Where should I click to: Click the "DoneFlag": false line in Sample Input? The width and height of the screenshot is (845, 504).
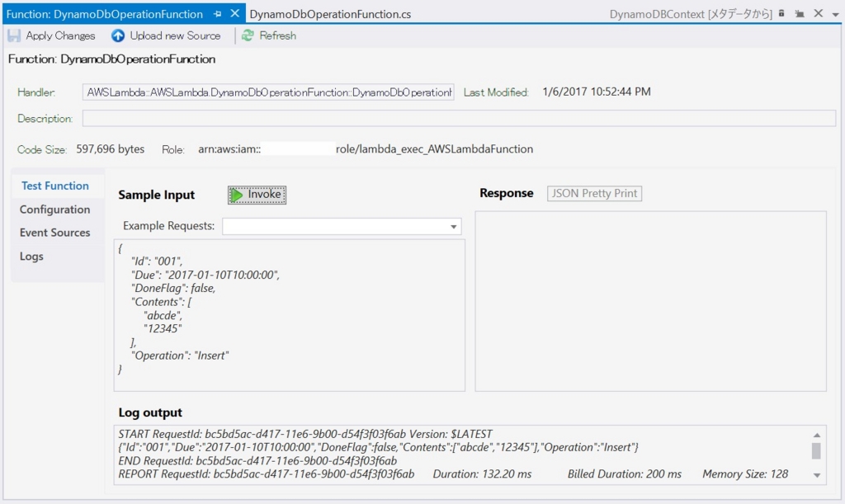(x=173, y=288)
